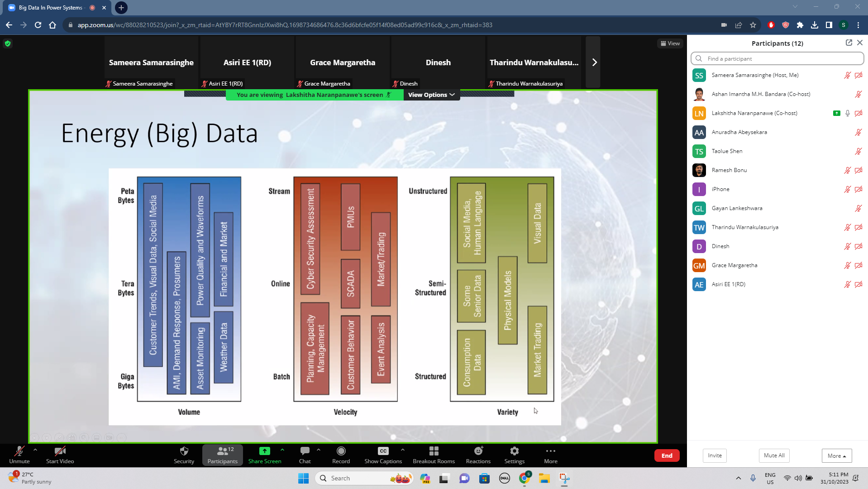Click the Share Screen icon

pyautogui.click(x=264, y=451)
